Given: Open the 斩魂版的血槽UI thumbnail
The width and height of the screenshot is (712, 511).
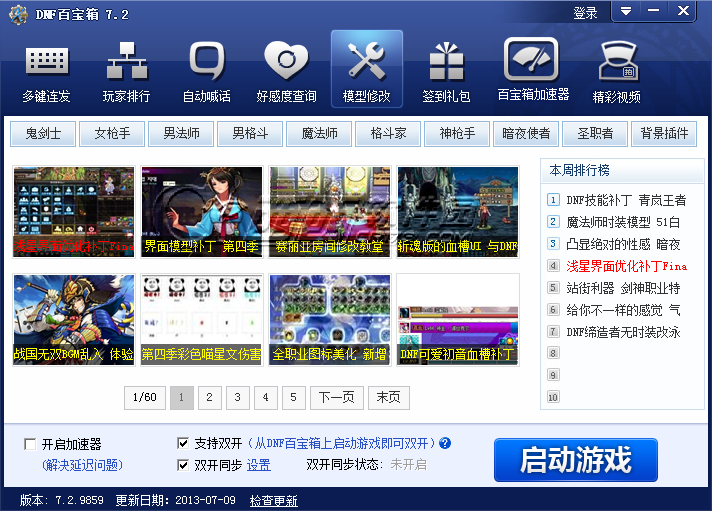Looking at the screenshot, I should [458, 212].
